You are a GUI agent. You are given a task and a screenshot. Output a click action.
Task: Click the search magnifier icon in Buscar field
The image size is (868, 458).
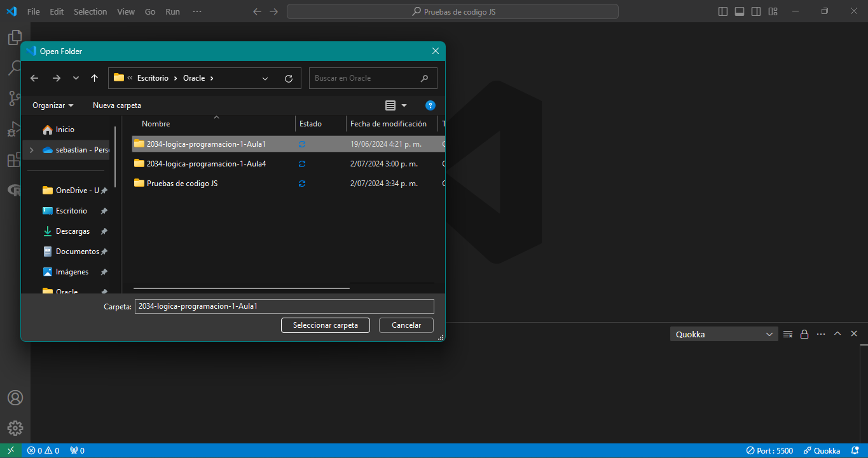pyautogui.click(x=424, y=78)
